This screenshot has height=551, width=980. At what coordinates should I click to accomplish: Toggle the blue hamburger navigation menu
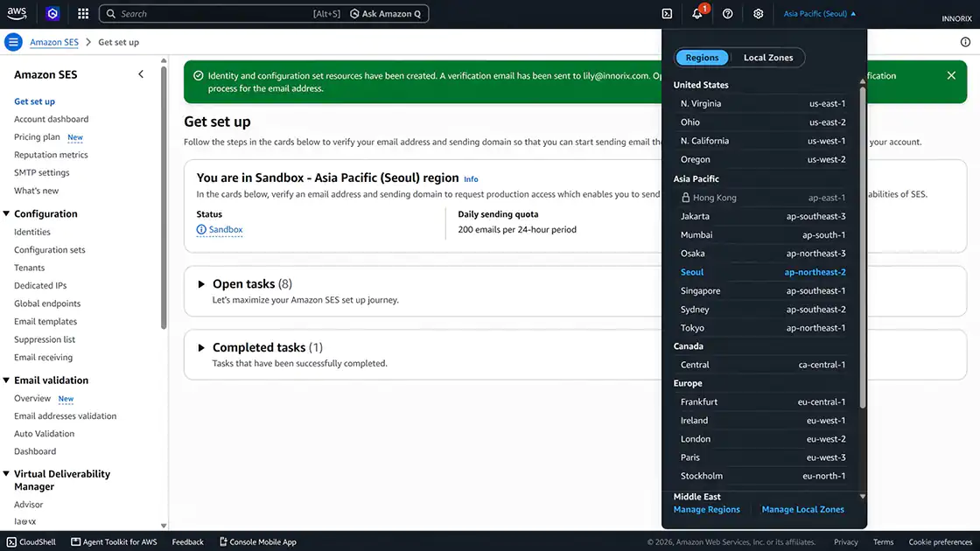tap(13, 42)
